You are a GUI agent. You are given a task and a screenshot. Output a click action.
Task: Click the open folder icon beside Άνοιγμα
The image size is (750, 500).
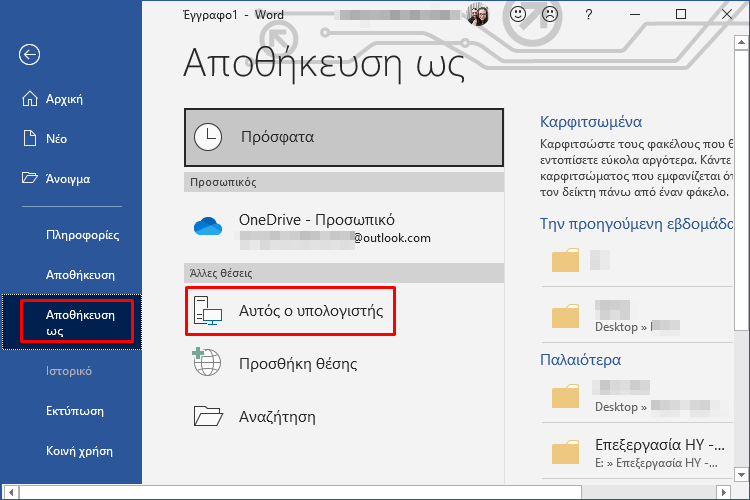point(30,178)
